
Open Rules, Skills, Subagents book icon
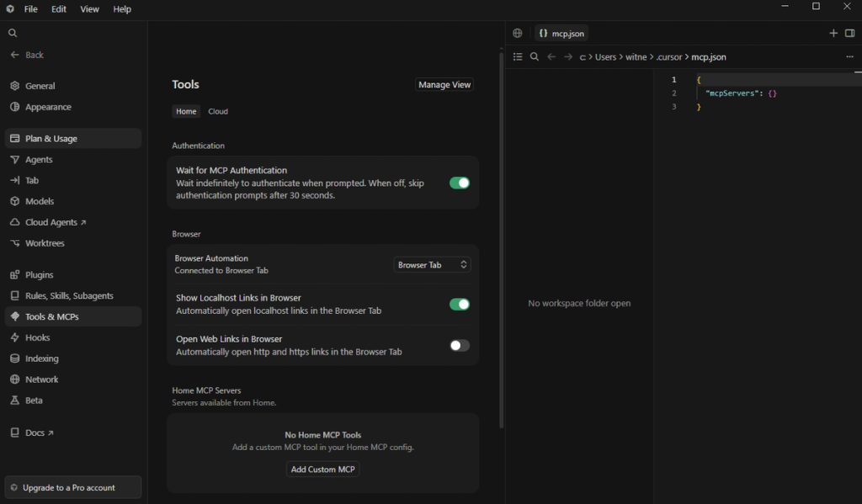pyautogui.click(x=15, y=295)
